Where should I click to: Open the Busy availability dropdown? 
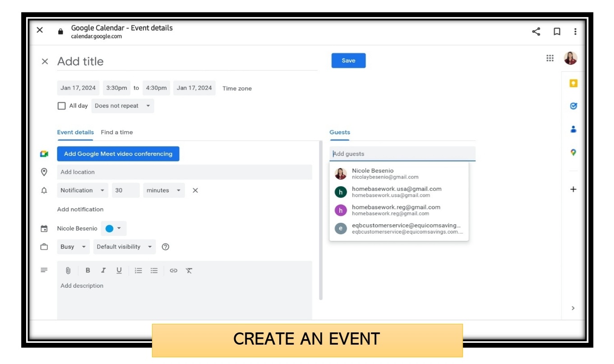74,247
